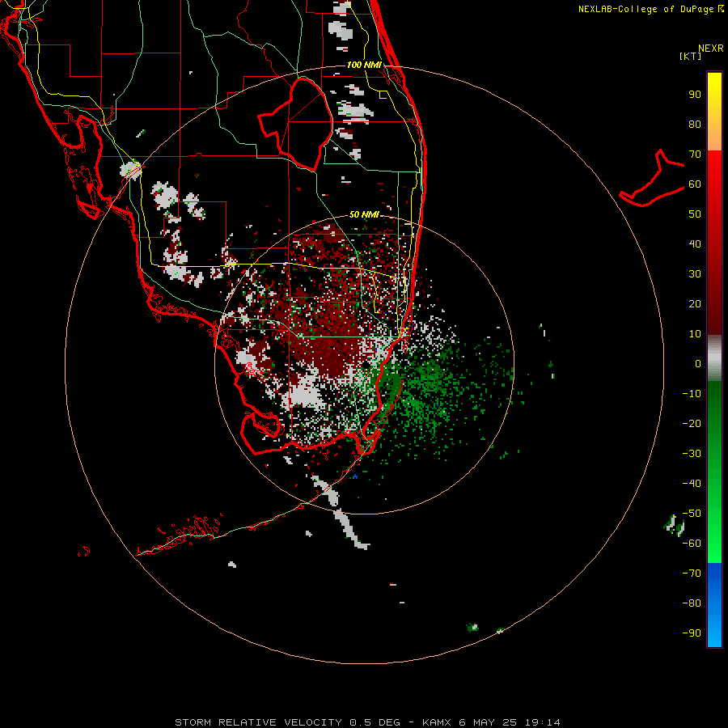Select the positive 40 knot scale value

pyautogui.click(x=695, y=243)
